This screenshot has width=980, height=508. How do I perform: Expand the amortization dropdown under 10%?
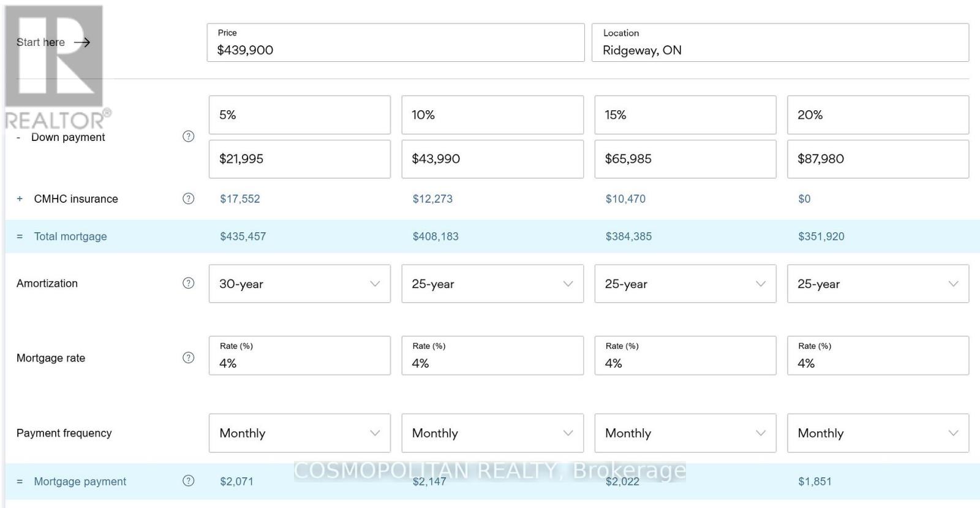[x=492, y=284]
